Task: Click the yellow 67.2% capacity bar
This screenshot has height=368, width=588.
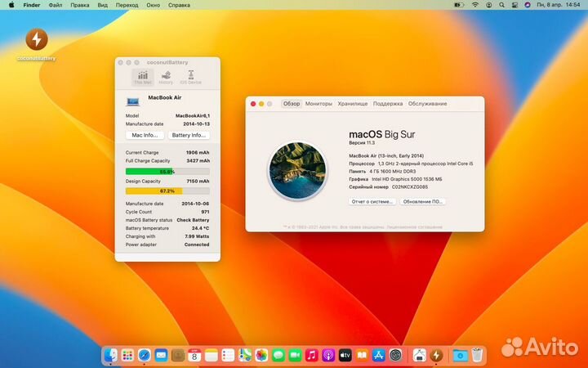Action: pyautogui.click(x=167, y=191)
